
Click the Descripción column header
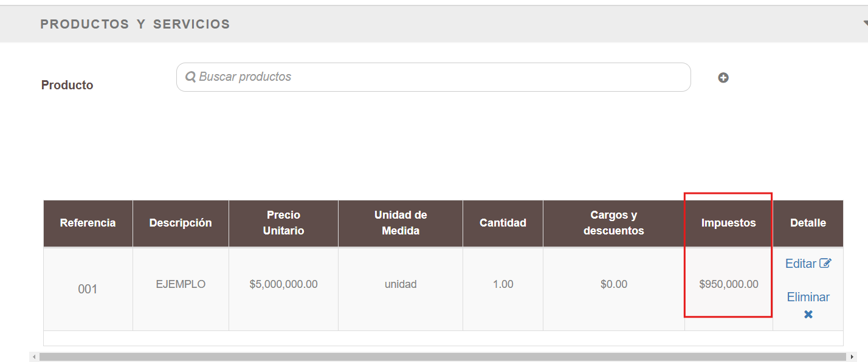(x=181, y=223)
